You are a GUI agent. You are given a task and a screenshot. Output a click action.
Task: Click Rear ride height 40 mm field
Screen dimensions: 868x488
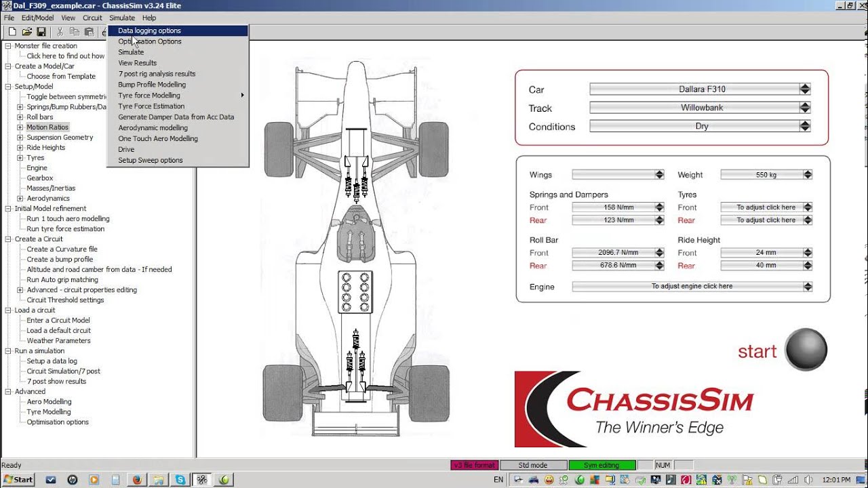tap(766, 266)
